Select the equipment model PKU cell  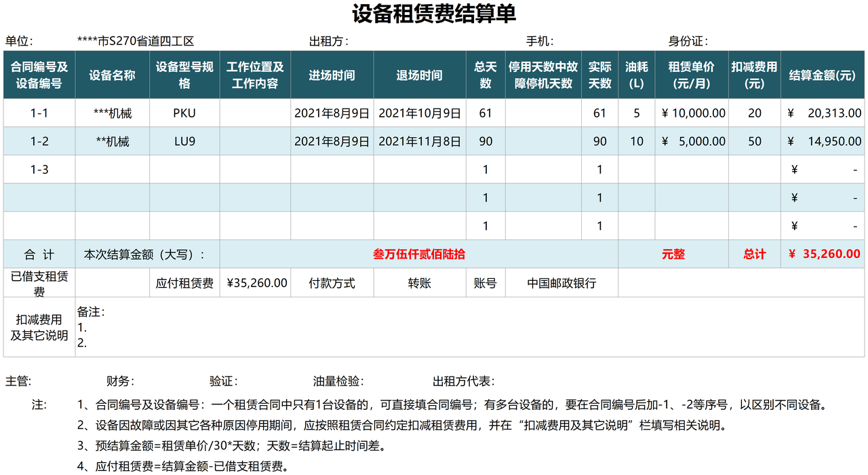pyautogui.click(x=184, y=113)
